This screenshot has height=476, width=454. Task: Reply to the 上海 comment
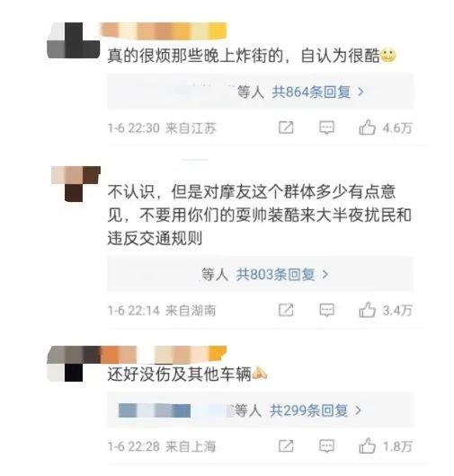pos(326,446)
